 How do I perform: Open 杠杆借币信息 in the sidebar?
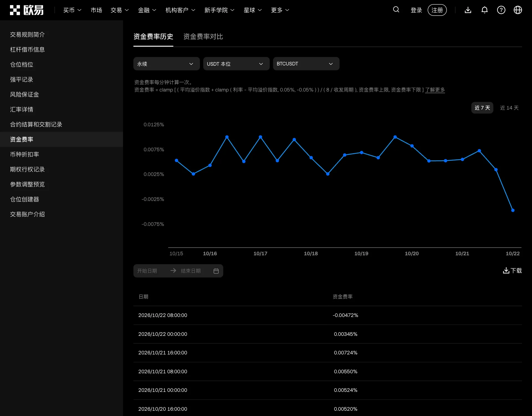pyautogui.click(x=62, y=50)
